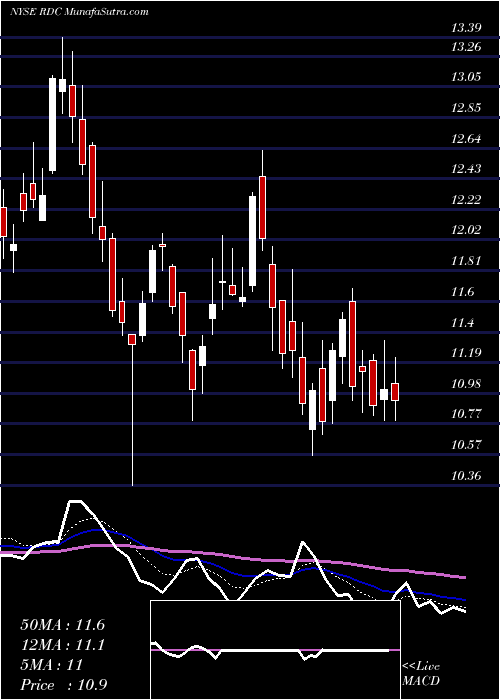This screenshot has width=500, height=700.
Task: Click the 12.22 price axis label
Action: click(x=466, y=199)
